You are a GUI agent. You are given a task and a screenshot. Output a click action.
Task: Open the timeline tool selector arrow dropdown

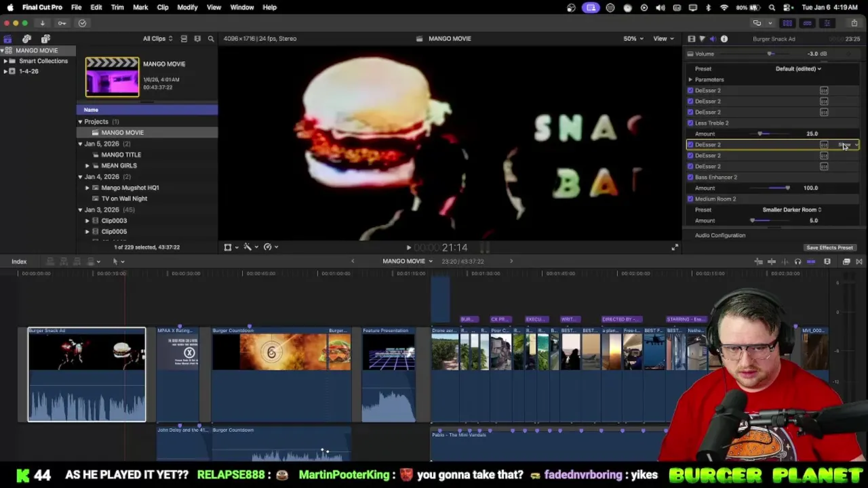point(118,262)
